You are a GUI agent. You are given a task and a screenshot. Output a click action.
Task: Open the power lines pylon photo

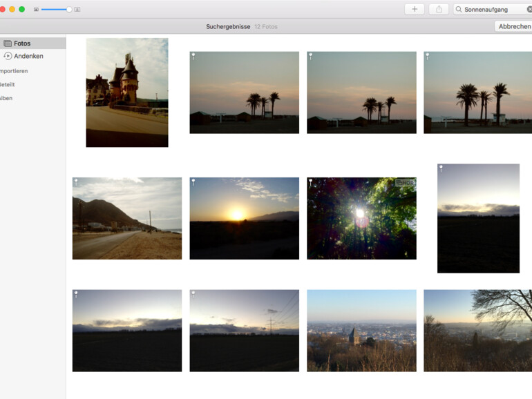pos(245,331)
